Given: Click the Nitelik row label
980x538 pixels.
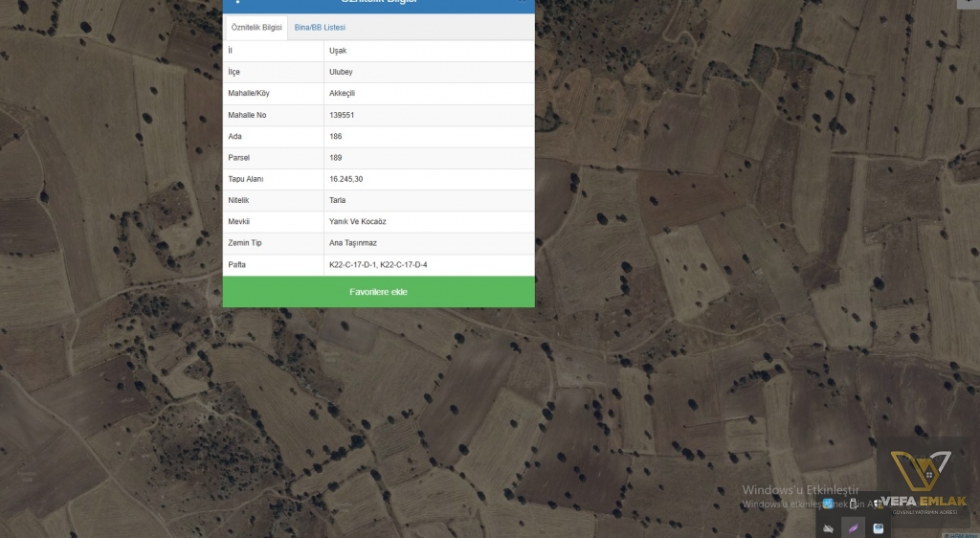Looking at the screenshot, I should (238, 200).
